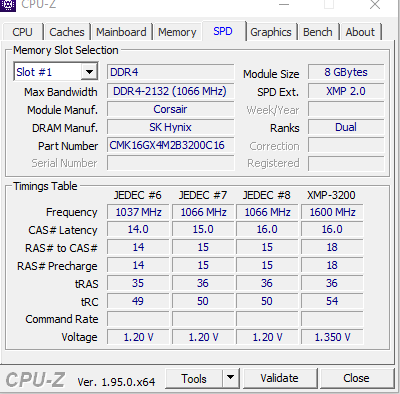The image size is (400, 394).
Task: Click the 8 GBytes module size value
Action: tap(346, 72)
